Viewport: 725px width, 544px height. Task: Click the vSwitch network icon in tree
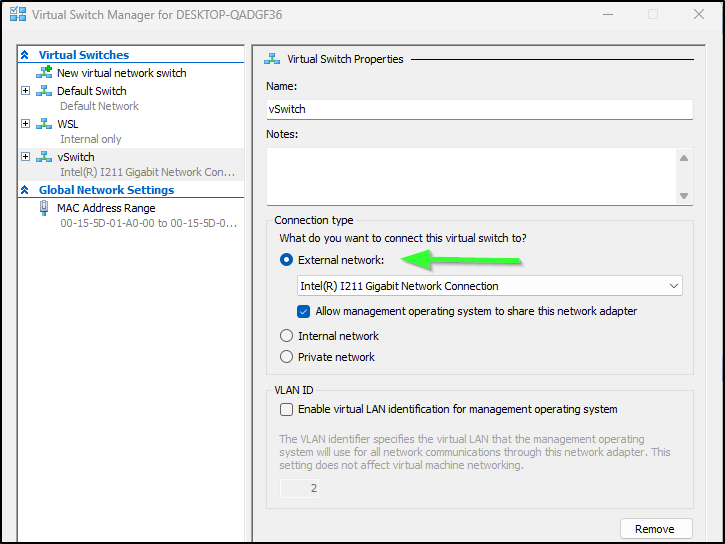point(44,157)
